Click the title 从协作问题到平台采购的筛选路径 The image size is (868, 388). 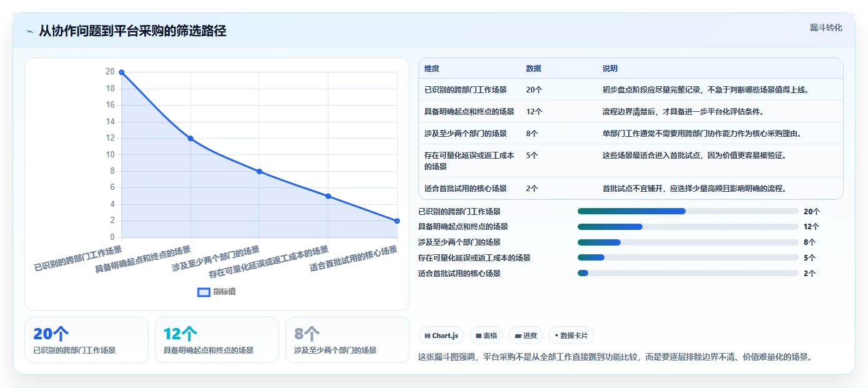point(132,31)
